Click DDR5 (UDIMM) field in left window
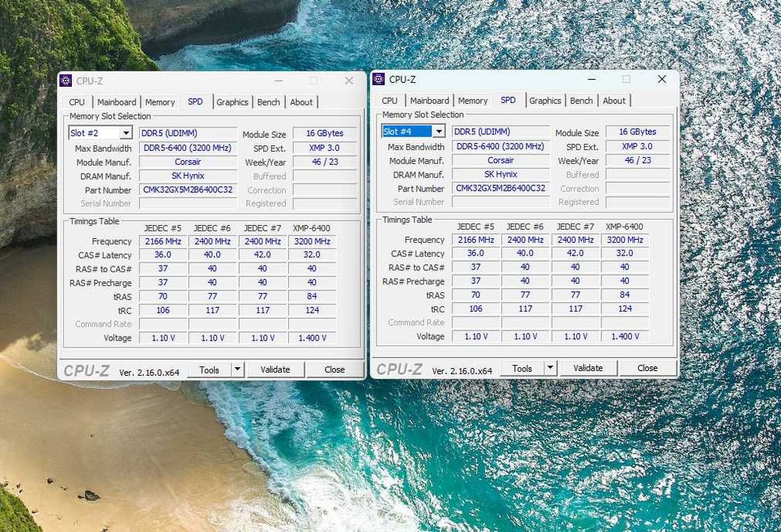This screenshot has width=781, height=532. (187, 133)
